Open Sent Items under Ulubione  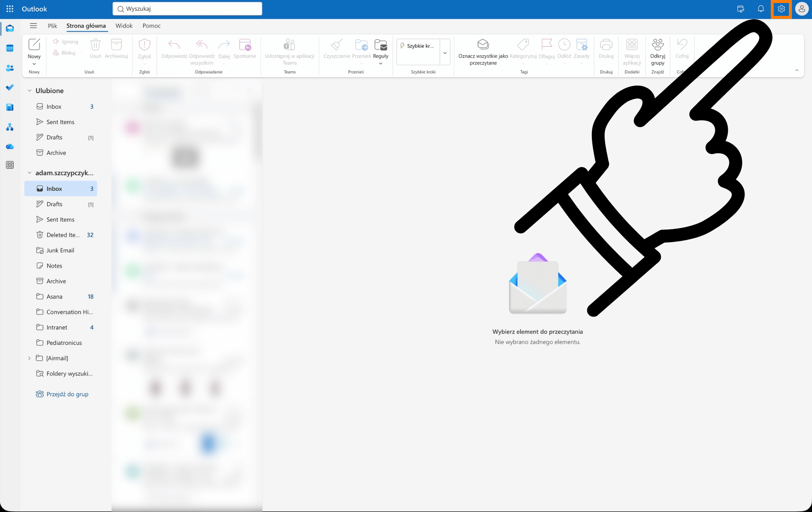tap(61, 122)
